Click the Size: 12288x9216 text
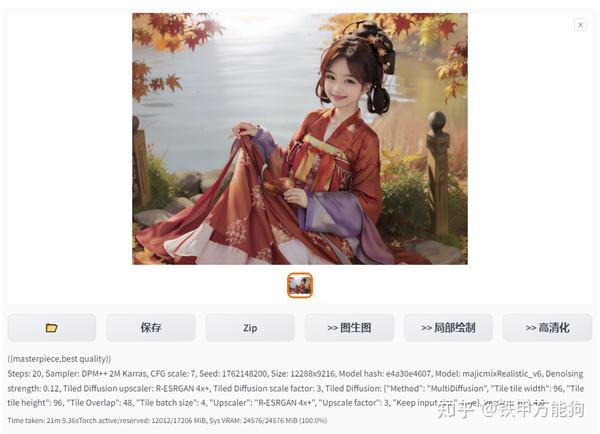600x434 pixels. (x=303, y=374)
